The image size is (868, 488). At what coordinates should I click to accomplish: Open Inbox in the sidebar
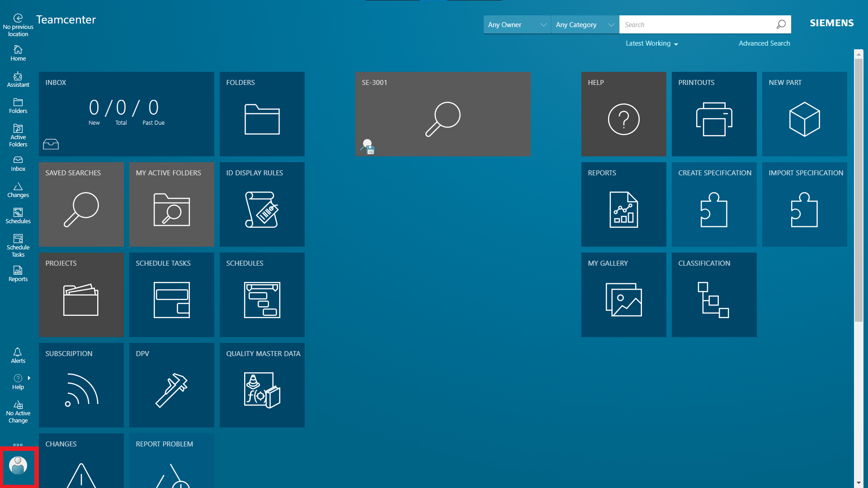18,164
